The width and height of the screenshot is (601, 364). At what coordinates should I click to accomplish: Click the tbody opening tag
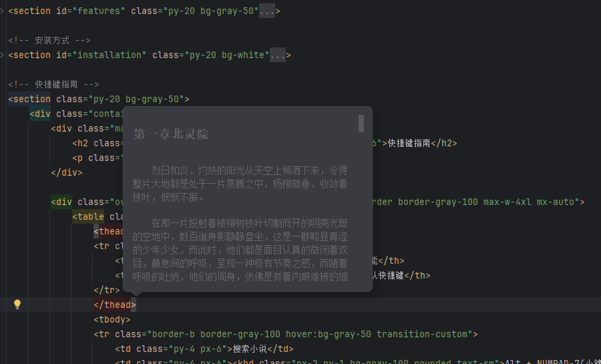[x=112, y=320]
